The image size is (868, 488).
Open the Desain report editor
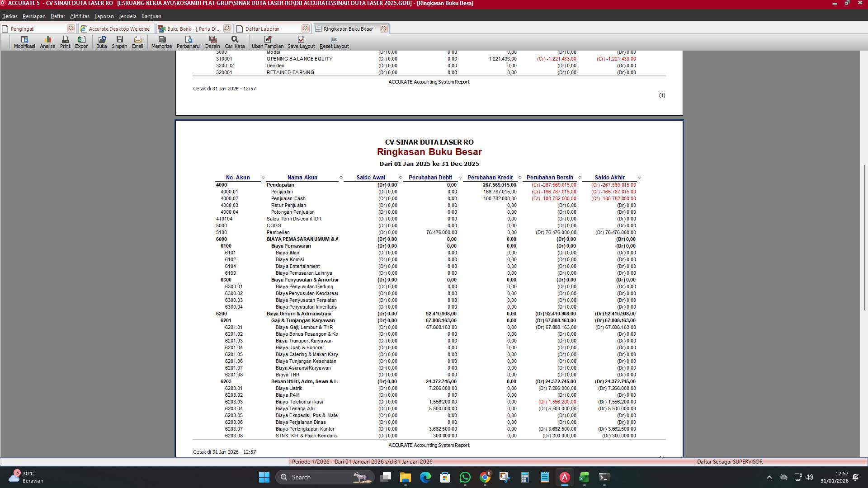pyautogui.click(x=212, y=42)
